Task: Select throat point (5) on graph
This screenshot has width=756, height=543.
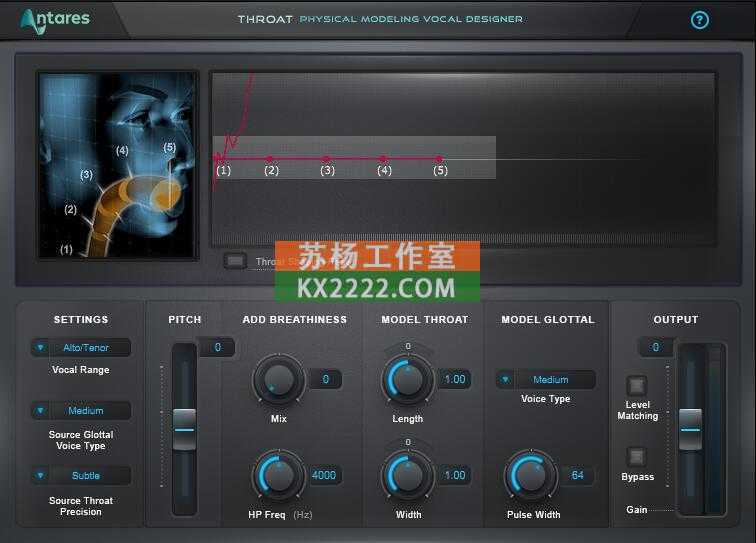Action: pos(439,158)
